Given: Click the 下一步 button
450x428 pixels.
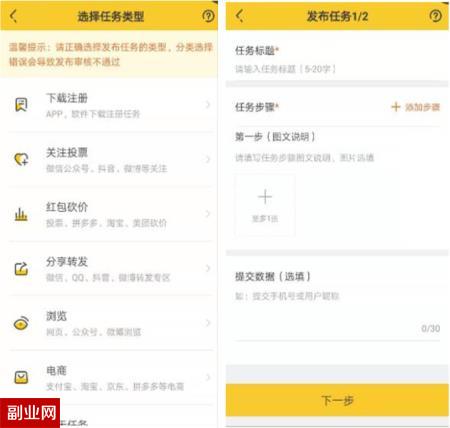Looking at the screenshot, I should (x=337, y=400).
